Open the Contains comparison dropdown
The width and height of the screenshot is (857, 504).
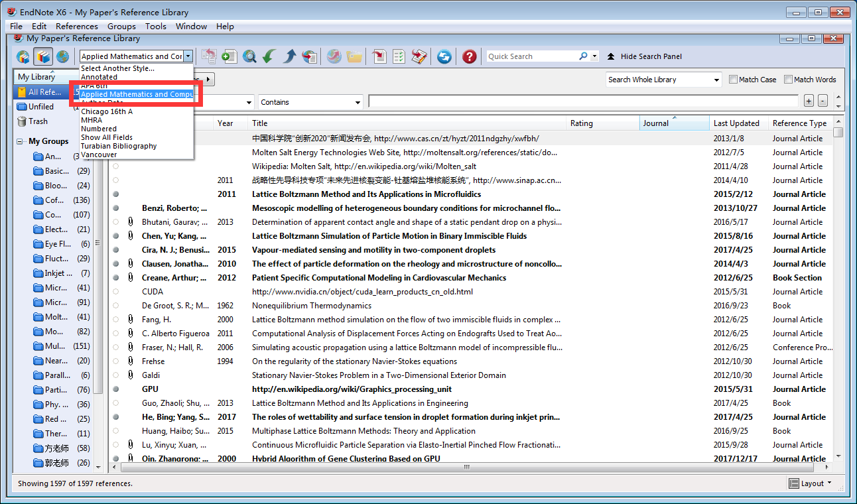pyautogui.click(x=310, y=102)
